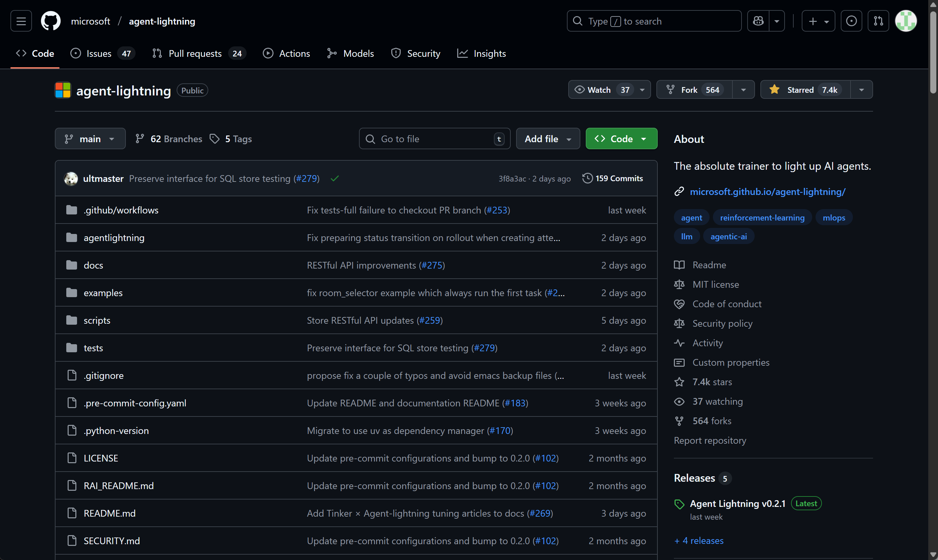Expand the main branch selector dropdown
Viewport: 938px width, 560px height.
pyautogui.click(x=90, y=139)
